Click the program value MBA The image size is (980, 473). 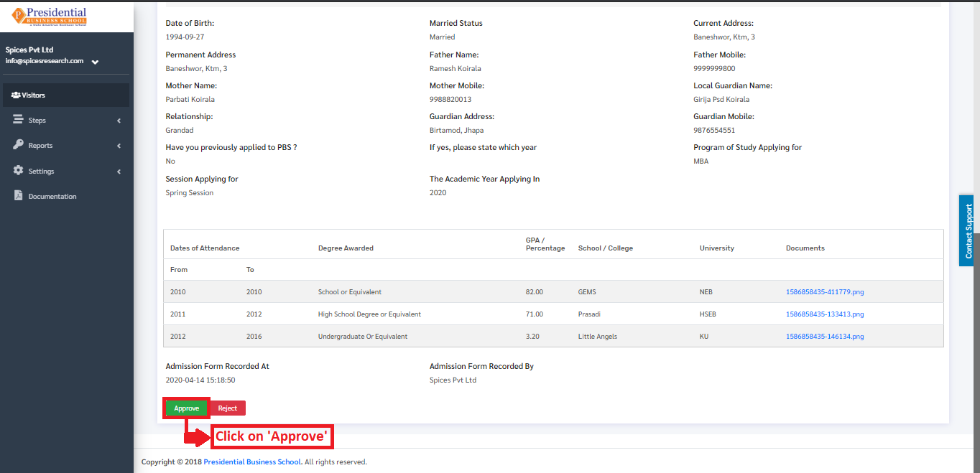click(x=701, y=161)
